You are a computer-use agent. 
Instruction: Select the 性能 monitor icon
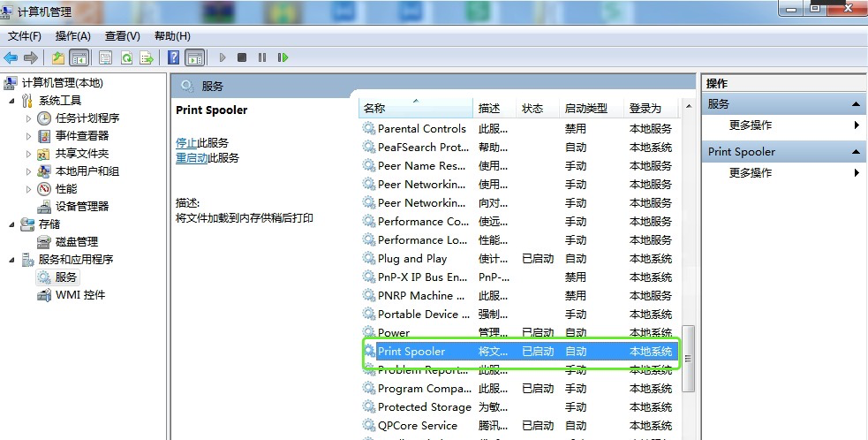[44, 189]
